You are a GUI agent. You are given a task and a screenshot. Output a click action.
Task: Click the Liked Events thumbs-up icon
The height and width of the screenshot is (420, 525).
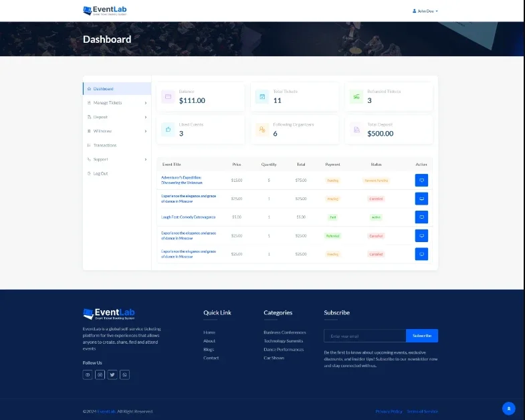(168, 130)
